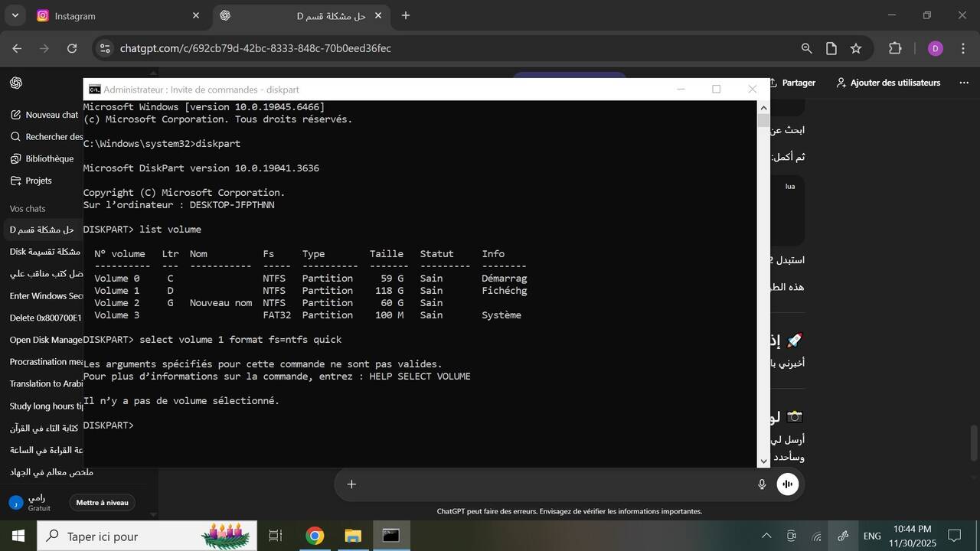Open a new browser tab
Screen dimensions: 980x551
[x=406, y=15]
